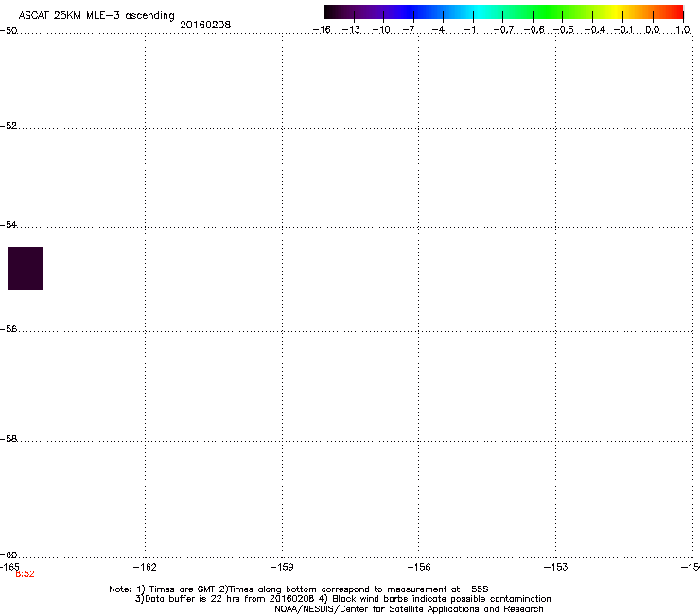700x615 pixels.
Task: Click the -0.4 colorbar label
Action: [x=595, y=30]
